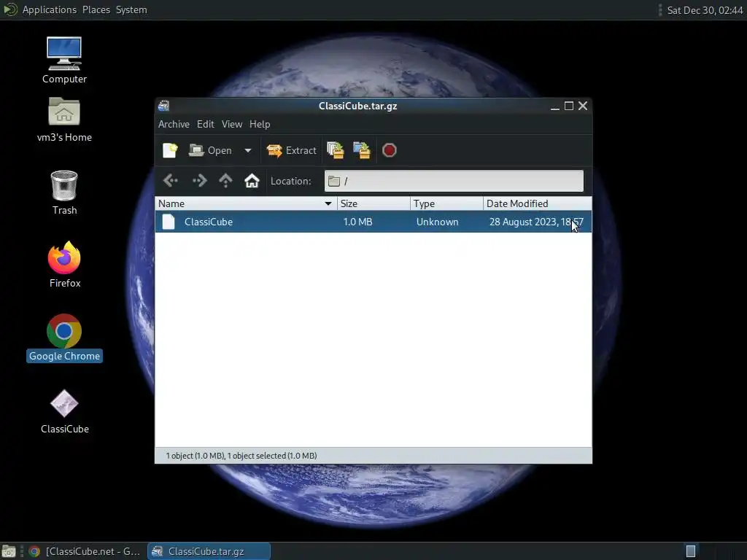
Task: Select the ClassiCube desktop icon
Action: click(x=64, y=411)
